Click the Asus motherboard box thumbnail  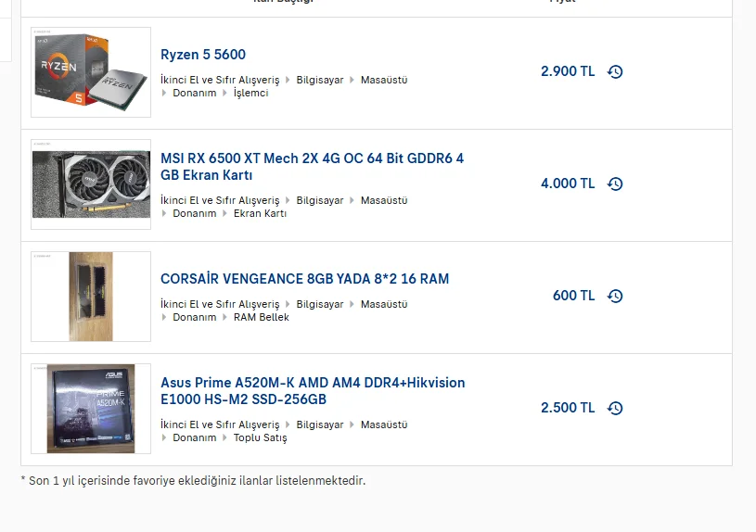pyautogui.click(x=90, y=409)
